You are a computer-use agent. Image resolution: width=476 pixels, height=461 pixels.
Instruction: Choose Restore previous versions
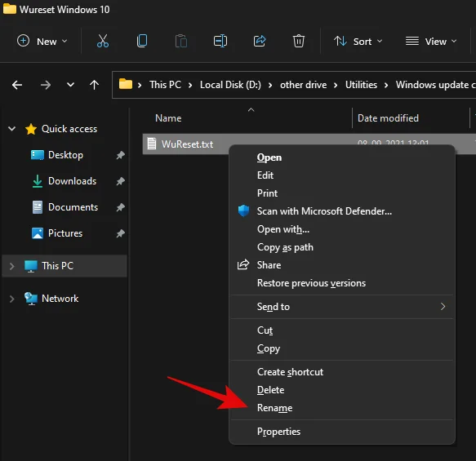(341, 283)
